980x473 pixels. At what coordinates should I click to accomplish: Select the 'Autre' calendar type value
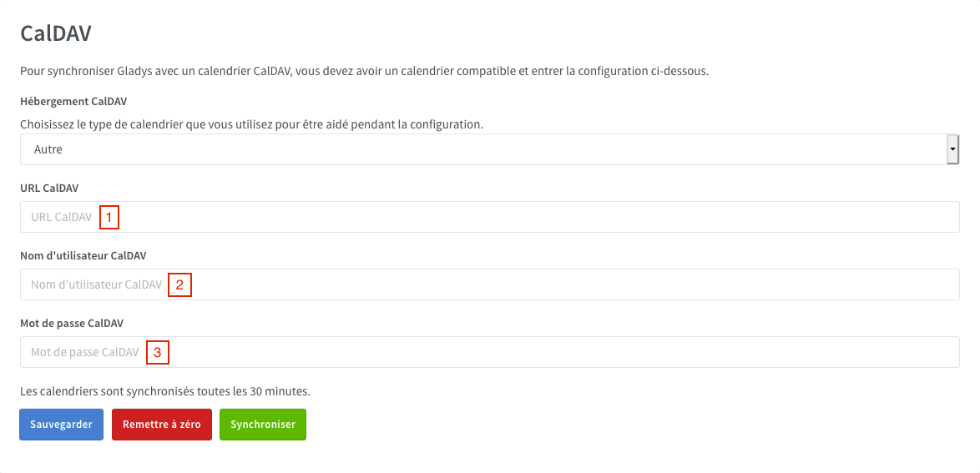(48, 150)
